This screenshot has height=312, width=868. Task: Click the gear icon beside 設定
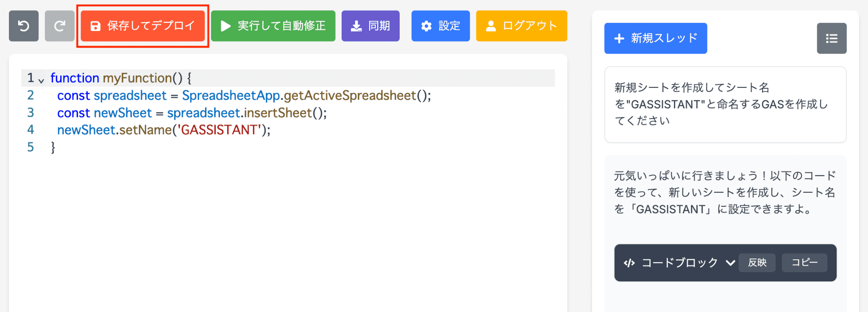point(426,26)
